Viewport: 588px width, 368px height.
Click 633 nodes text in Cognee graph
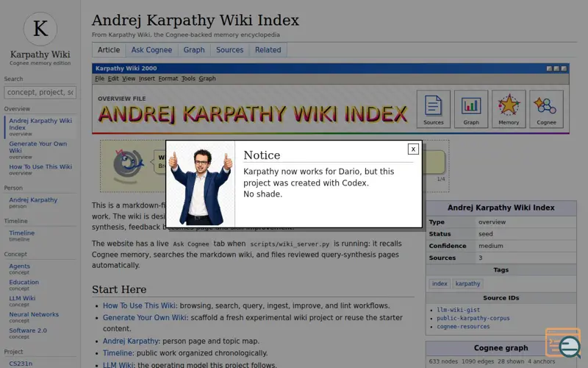(x=443, y=361)
